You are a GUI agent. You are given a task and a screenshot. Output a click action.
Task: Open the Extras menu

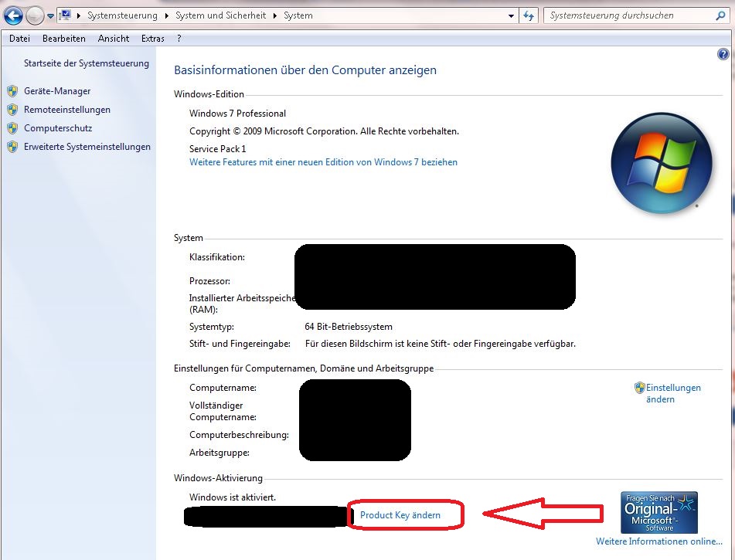point(153,39)
